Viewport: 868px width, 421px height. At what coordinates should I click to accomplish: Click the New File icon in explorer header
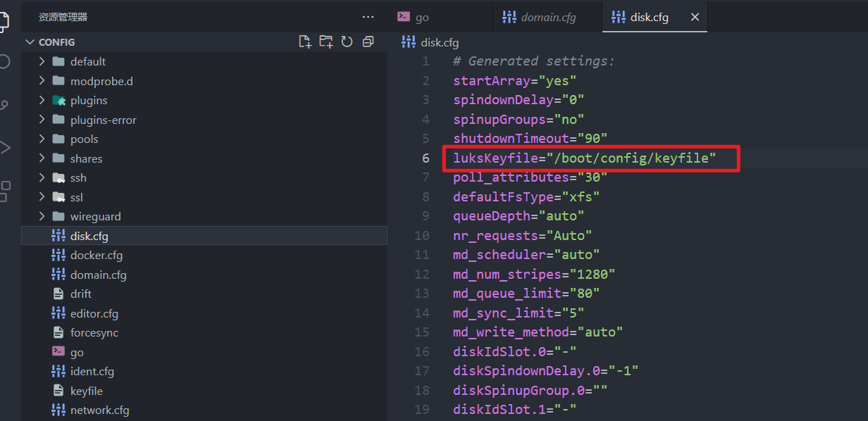point(305,42)
